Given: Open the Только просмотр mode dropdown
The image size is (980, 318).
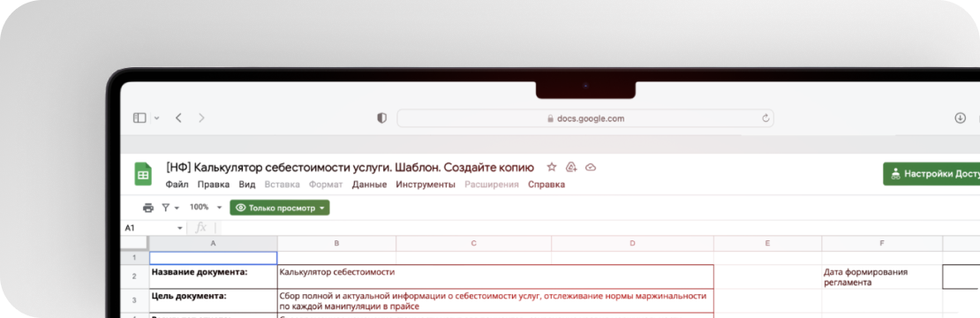Looking at the screenshot, I should coord(279,208).
